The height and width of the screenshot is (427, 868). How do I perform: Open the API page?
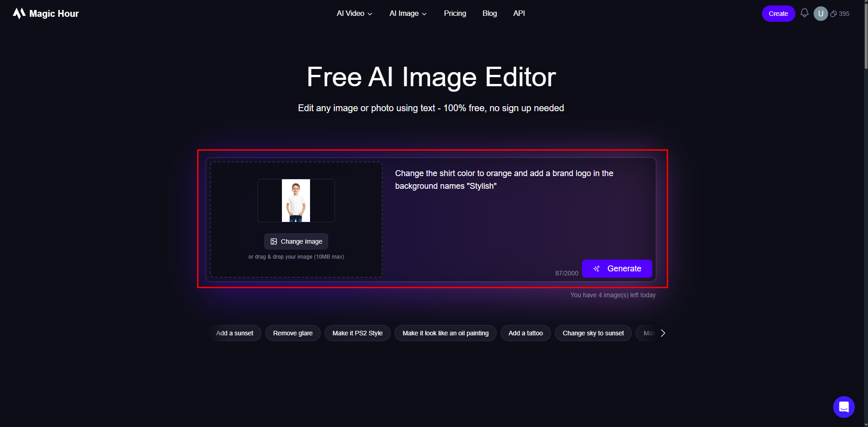(519, 13)
